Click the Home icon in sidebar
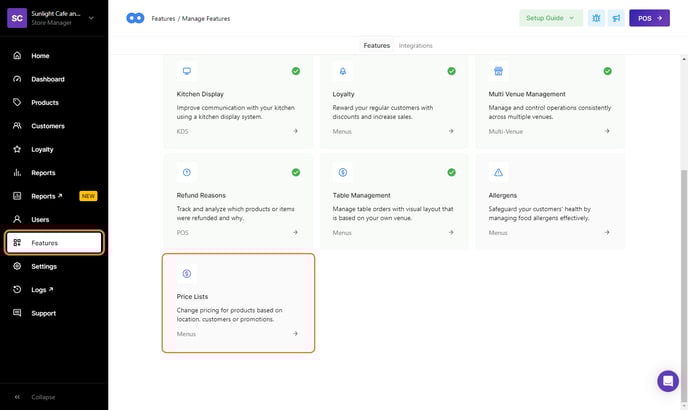Screen dimensions: 688x410 17,56
